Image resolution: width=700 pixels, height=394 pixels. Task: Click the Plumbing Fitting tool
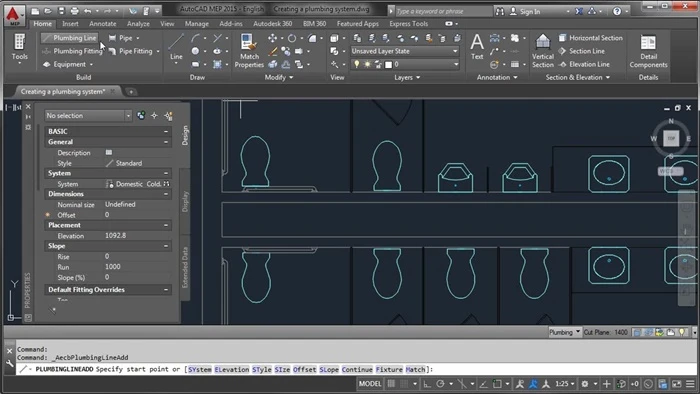click(72, 51)
